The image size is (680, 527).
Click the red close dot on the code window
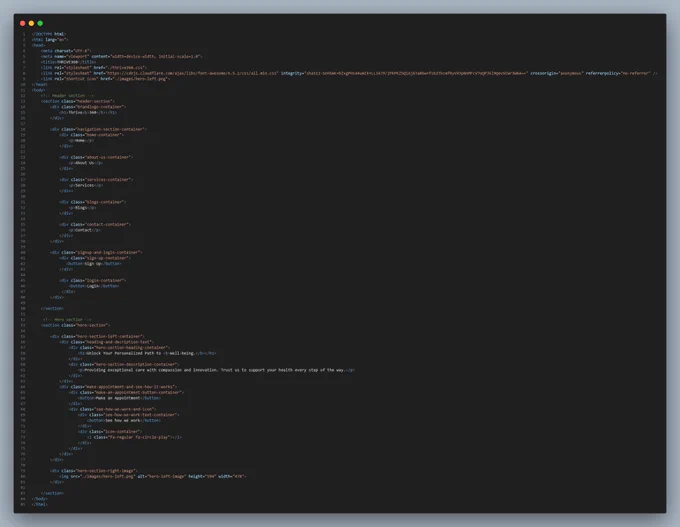(23, 23)
